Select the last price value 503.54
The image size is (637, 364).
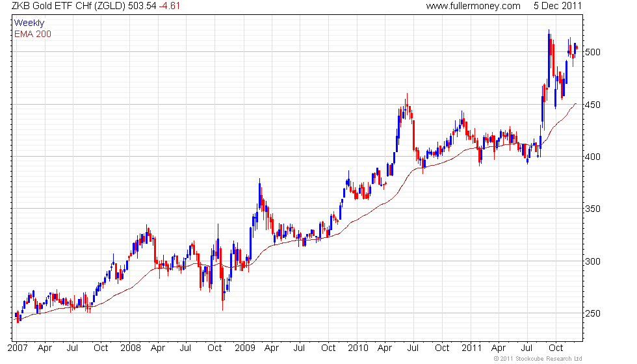(x=142, y=6)
